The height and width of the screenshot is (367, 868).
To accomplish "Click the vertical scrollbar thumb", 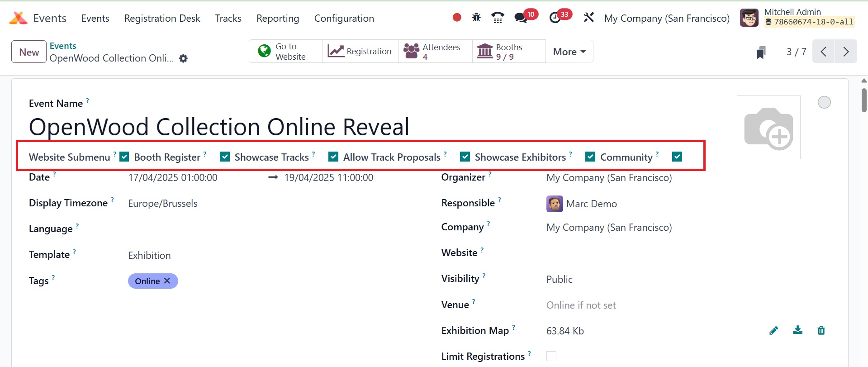I will 864,100.
